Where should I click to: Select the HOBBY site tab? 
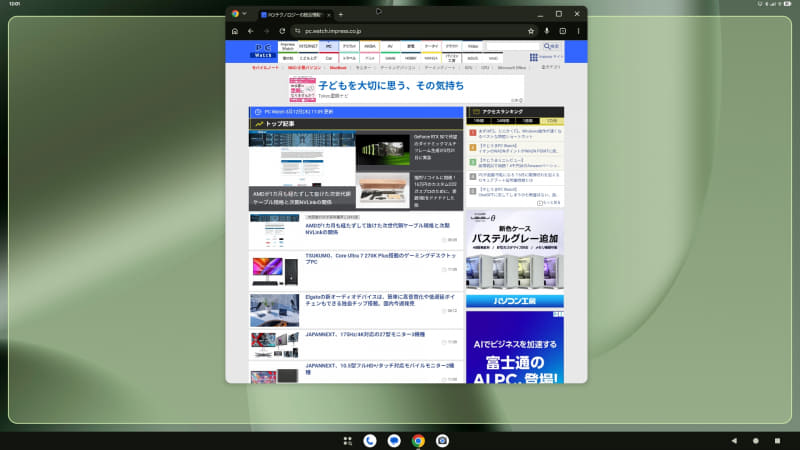tap(411, 58)
